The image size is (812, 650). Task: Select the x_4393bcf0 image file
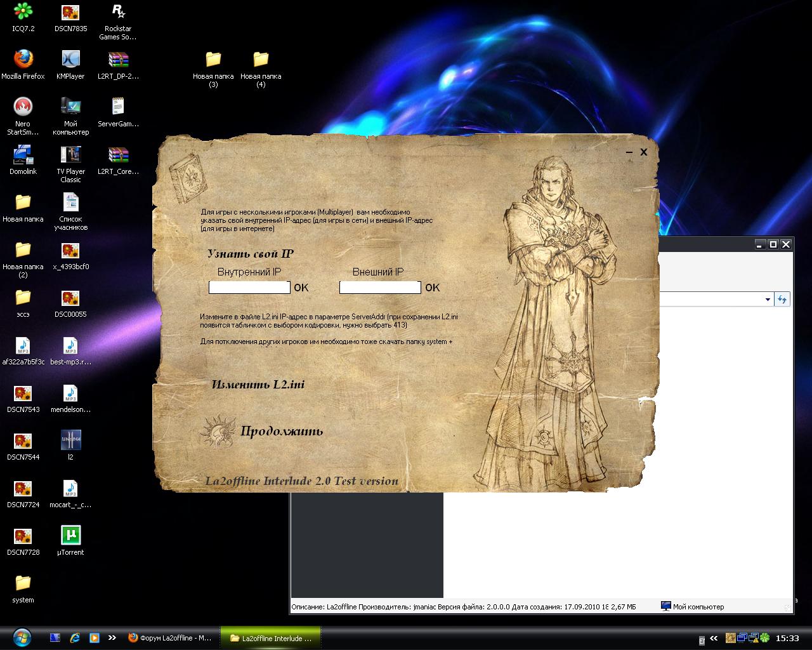[x=70, y=255]
